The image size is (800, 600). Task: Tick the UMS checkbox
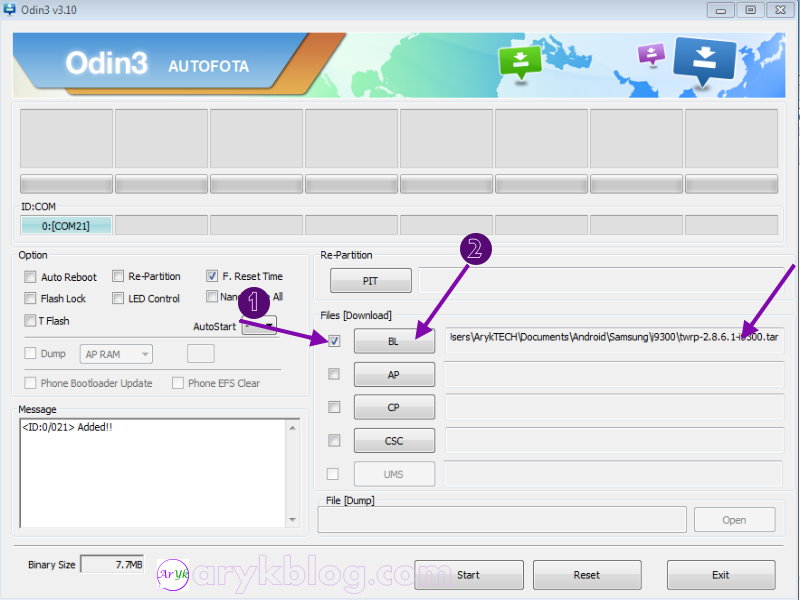point(333,474)
